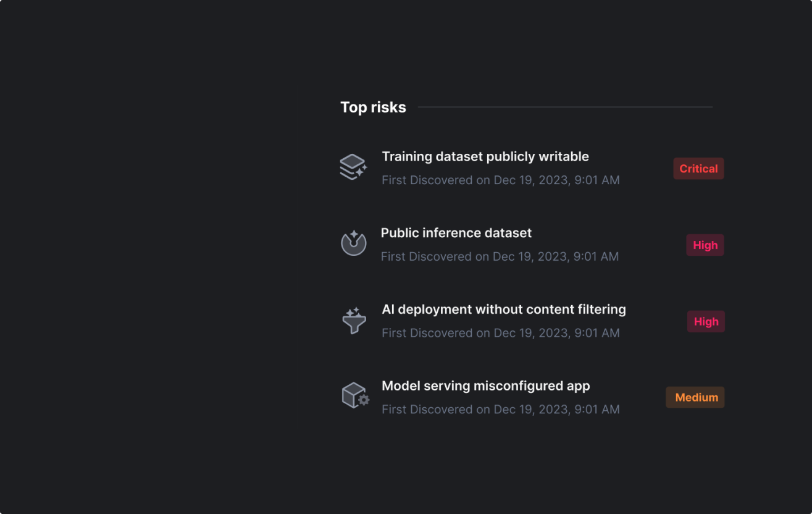Viewport: 812px width, 514px height.
Task: Click the discovery date under Public inference dataset
Action: 500,256
